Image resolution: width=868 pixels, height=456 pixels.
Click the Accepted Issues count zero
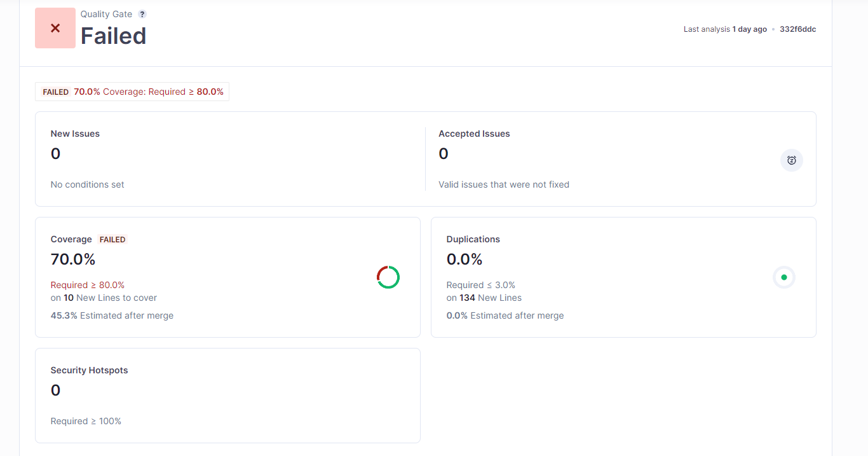443,153
